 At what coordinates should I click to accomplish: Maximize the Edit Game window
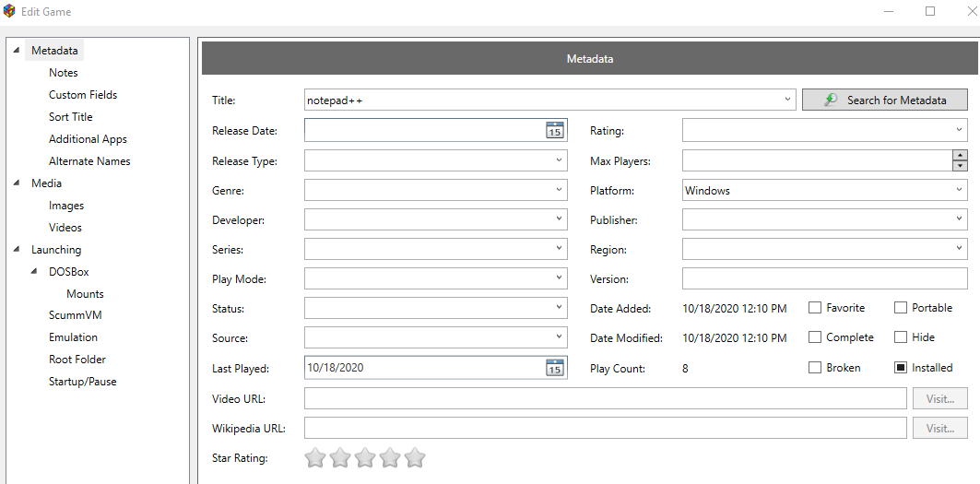pyautogui.click(x=930, y=11)
